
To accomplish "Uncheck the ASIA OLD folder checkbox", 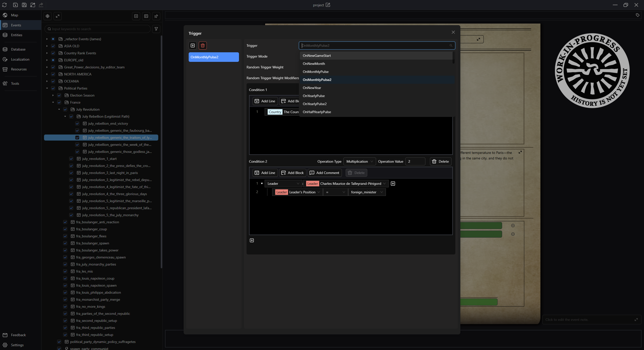I will tap(53, 46).
